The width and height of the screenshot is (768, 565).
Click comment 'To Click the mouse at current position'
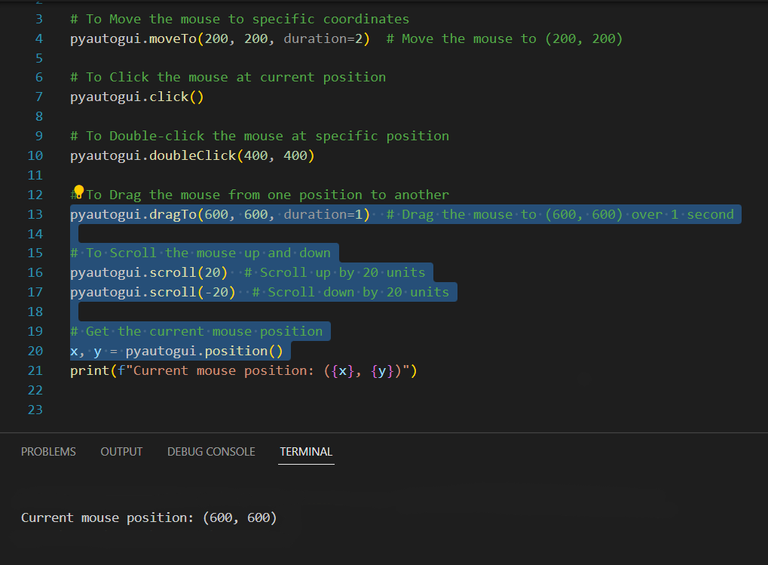point(228,77)
